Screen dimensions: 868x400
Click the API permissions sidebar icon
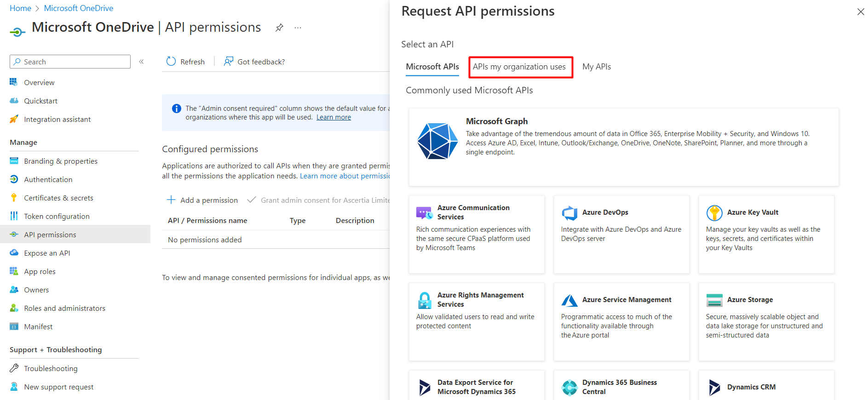point(14,234)
